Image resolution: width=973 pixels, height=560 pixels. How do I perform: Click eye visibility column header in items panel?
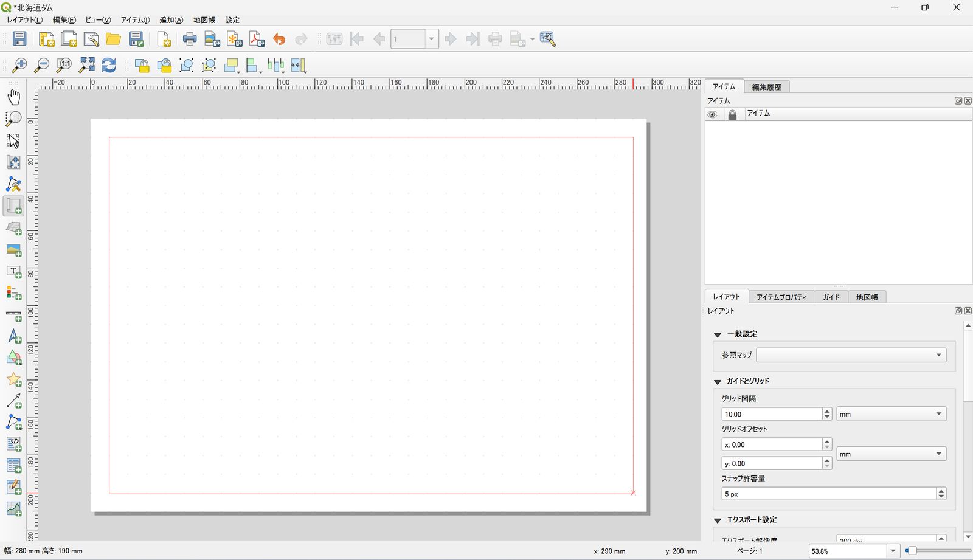(712, 114)
